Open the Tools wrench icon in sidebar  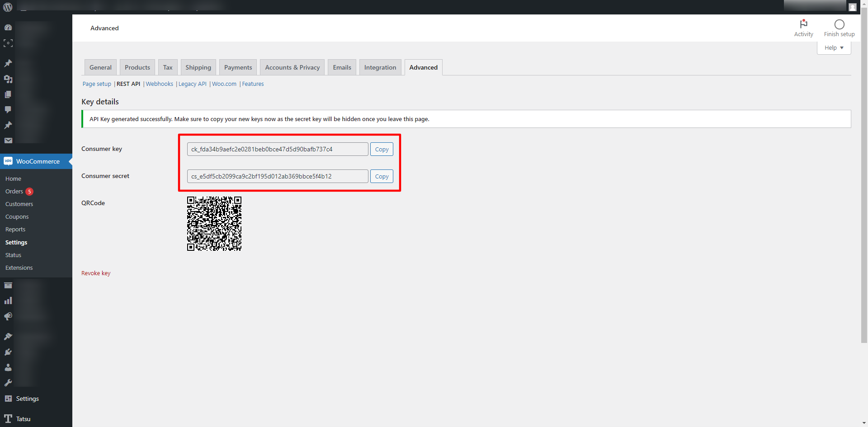pos(8,383)
